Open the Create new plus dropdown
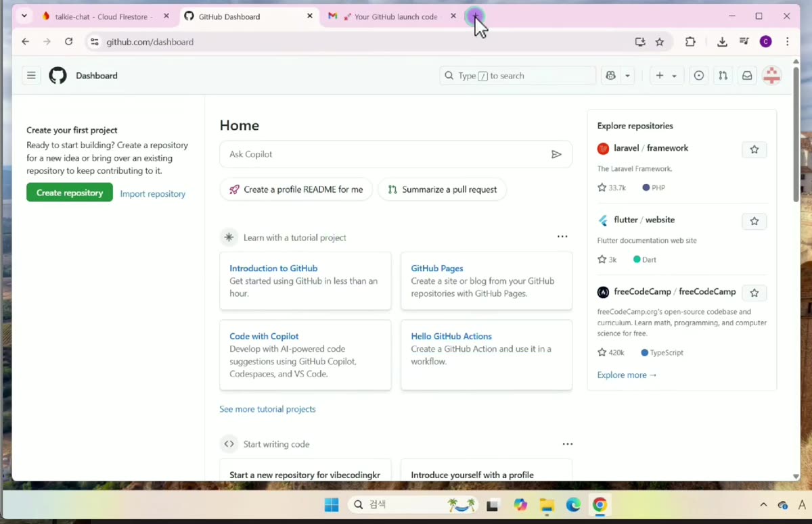Viewport: 812px width, 524px height. click(667, 76)
